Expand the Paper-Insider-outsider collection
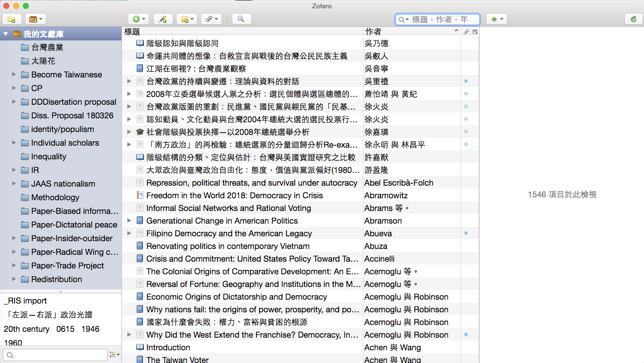644x363 pixels. coord(14,238)
